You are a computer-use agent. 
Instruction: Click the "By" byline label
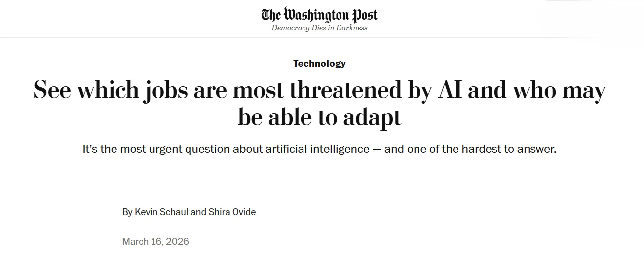coord(127,212)
